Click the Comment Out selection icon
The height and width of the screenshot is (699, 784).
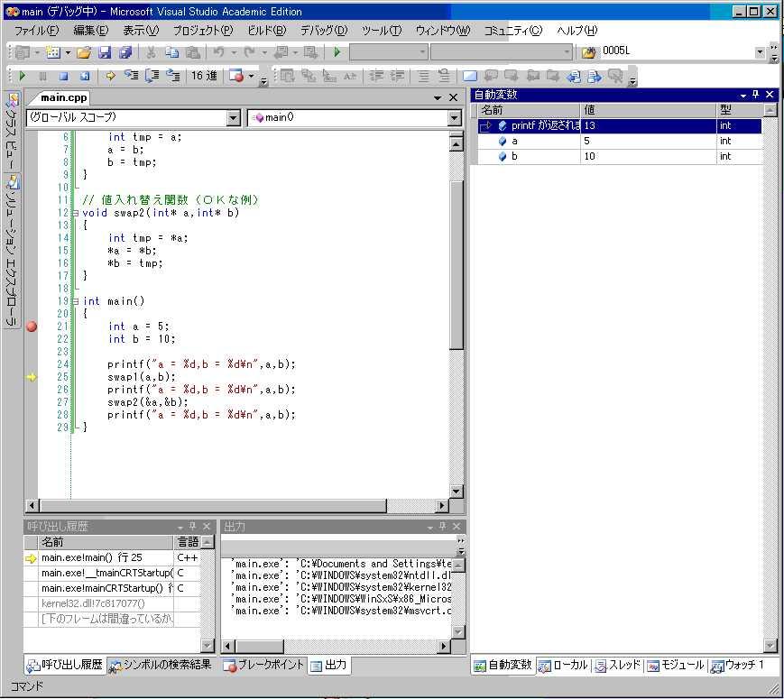coord(423,76)
